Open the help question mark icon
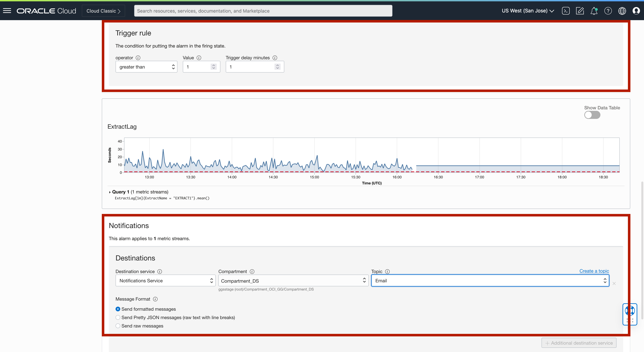This screenshot has height=352, width=644. click(608, 11)
